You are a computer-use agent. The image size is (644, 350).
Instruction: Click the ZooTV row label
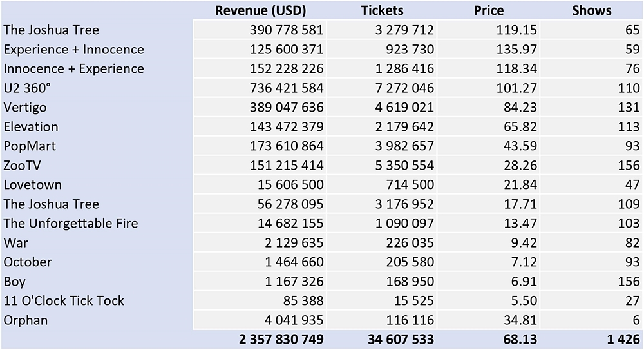pos(22,166)
